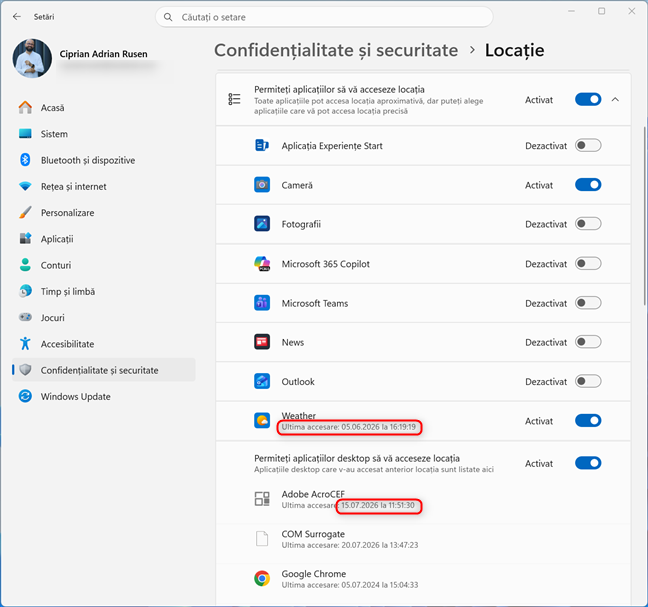Click the Outlook app icon

262,381
